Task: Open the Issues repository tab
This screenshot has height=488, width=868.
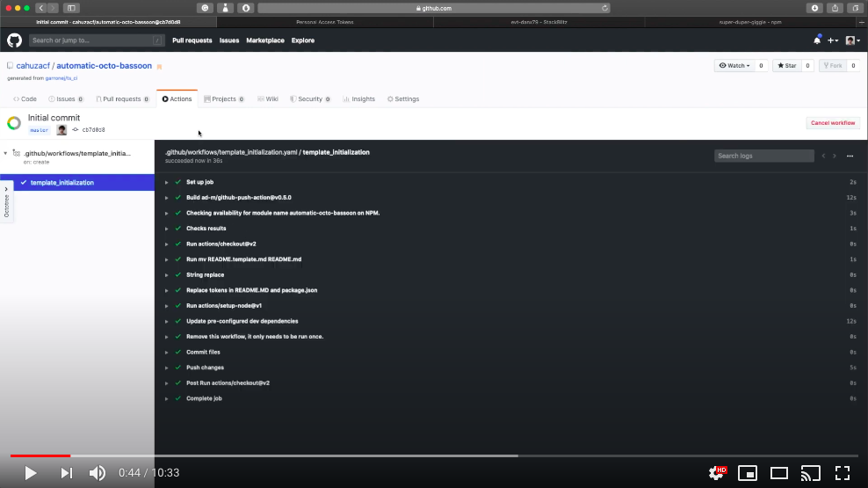Action: point(65,99)
